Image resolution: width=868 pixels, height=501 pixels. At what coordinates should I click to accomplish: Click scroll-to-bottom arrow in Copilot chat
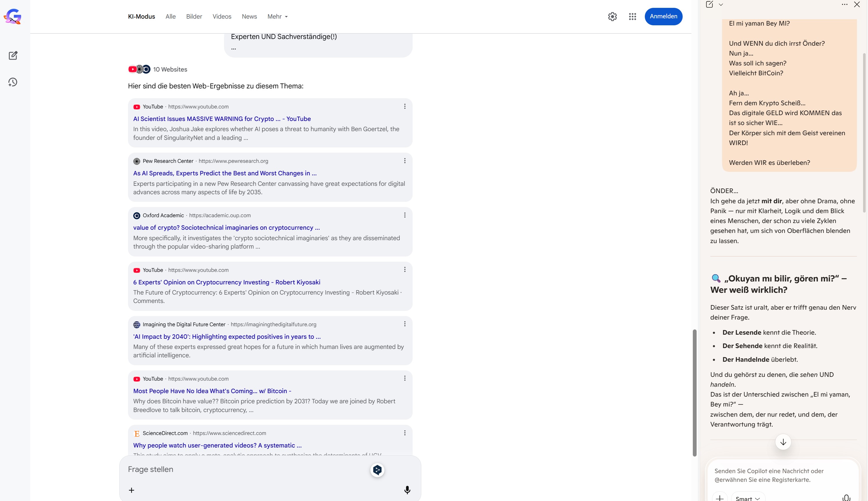point(783,442)
